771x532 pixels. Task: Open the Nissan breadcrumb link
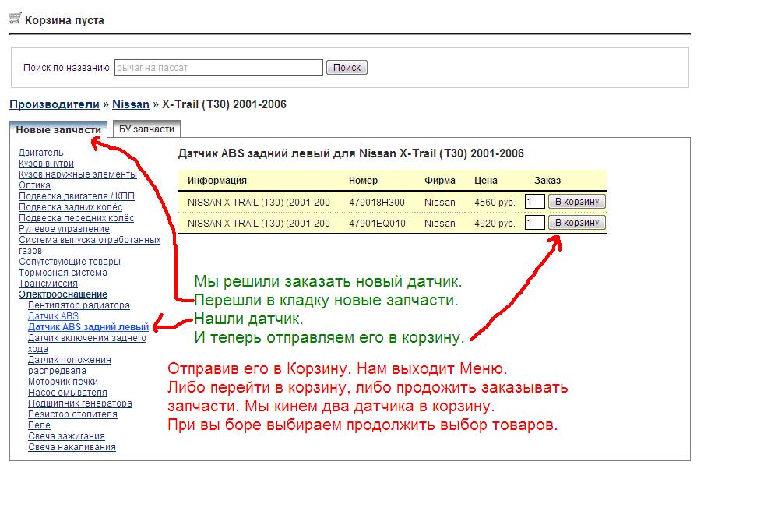click(131, 104)
